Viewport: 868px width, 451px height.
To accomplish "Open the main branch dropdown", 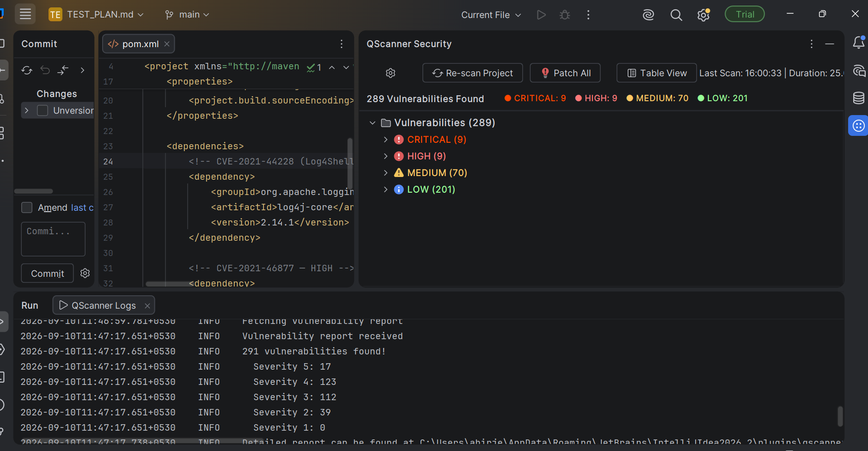I will 187,15.
